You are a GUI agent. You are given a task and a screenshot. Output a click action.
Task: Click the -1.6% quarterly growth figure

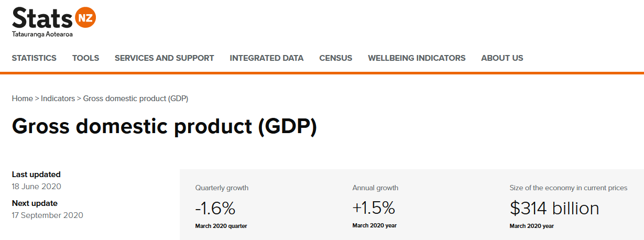215,209
